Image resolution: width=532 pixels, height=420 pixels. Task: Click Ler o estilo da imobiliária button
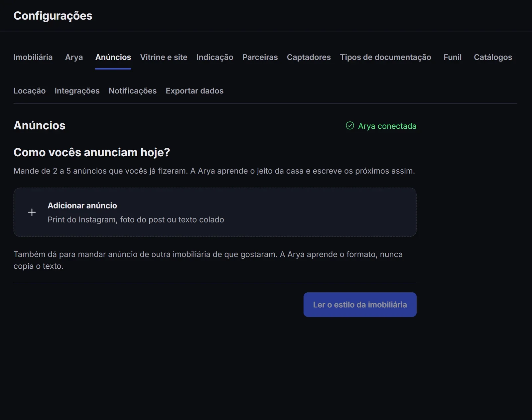point(360,305)
